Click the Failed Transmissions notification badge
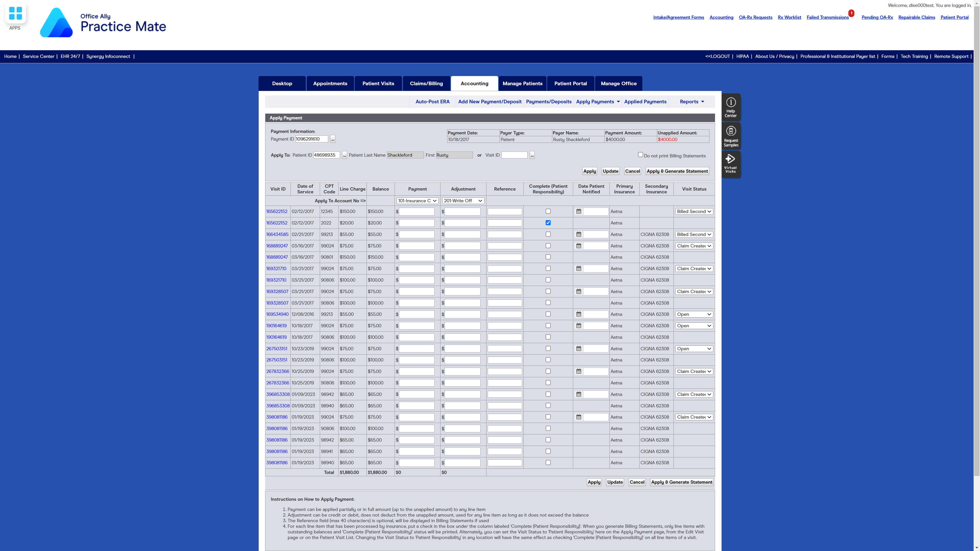Screen dimensions: 980x551 click(x=851, y=13)
